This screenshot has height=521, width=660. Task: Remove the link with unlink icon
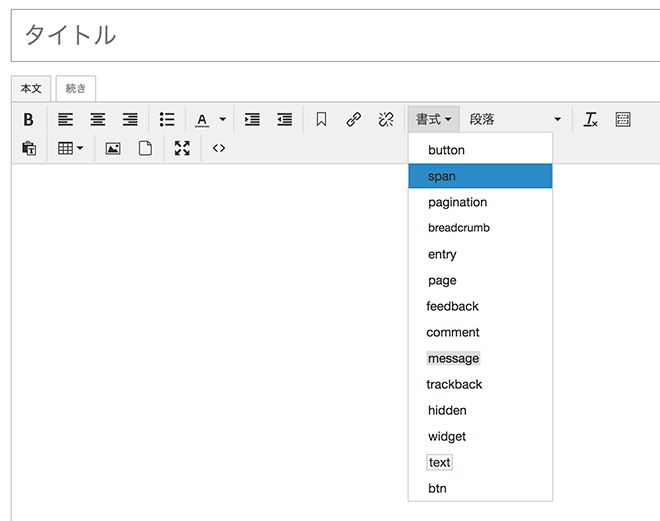pyautogui.click(x=385, y=119)
